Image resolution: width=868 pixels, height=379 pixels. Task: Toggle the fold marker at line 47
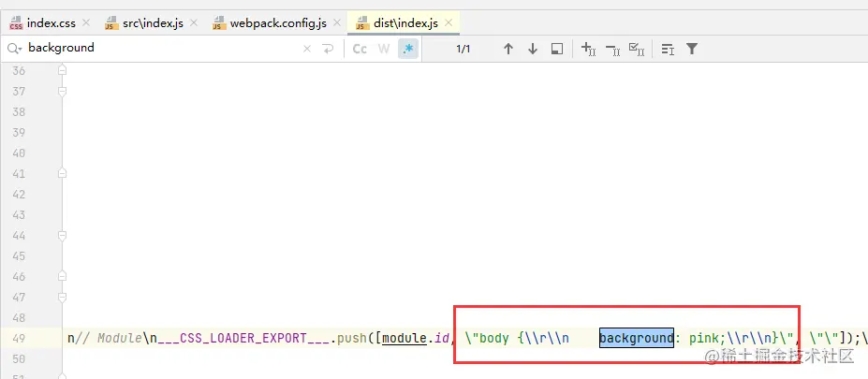click(x=62, y=298)
